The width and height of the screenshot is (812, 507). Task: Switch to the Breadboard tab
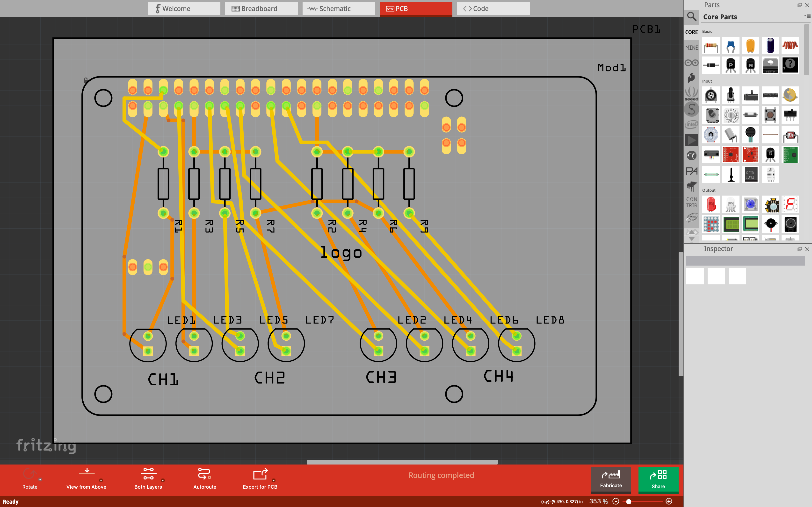(x=261, y=9)
